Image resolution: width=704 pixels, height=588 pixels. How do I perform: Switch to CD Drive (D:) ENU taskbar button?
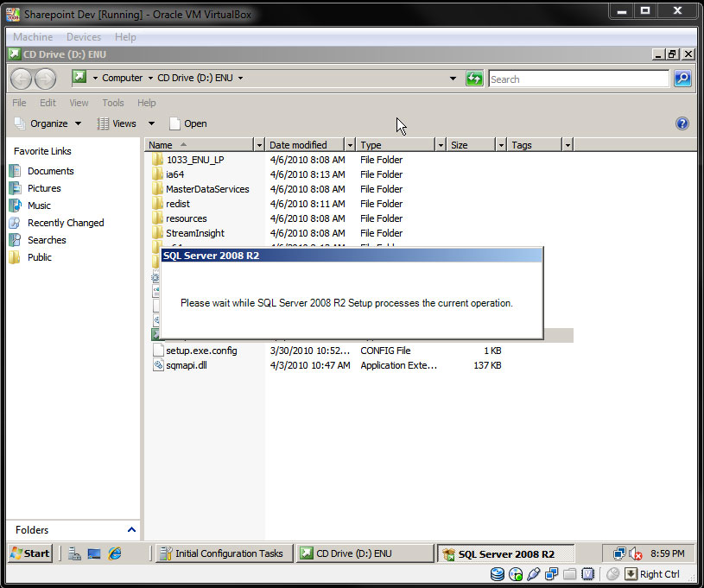pyautogui.click(x=365, y=553)
